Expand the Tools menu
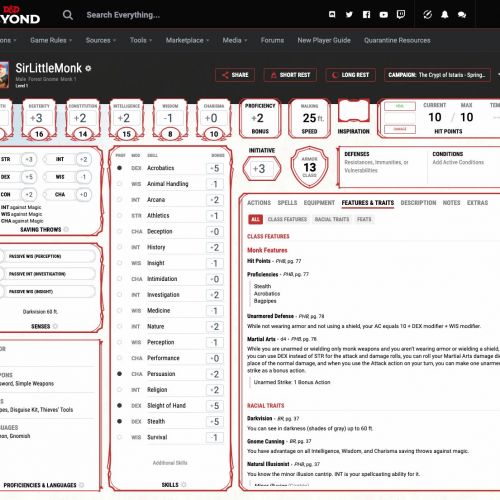500x500 pixels. [x=141, y=40]
